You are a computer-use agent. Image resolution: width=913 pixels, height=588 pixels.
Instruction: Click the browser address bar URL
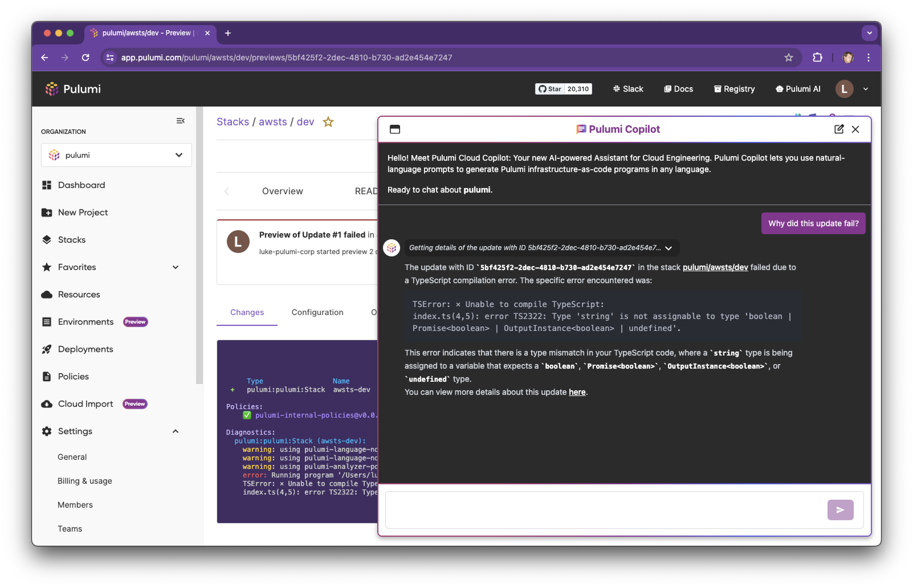[286, 58]
